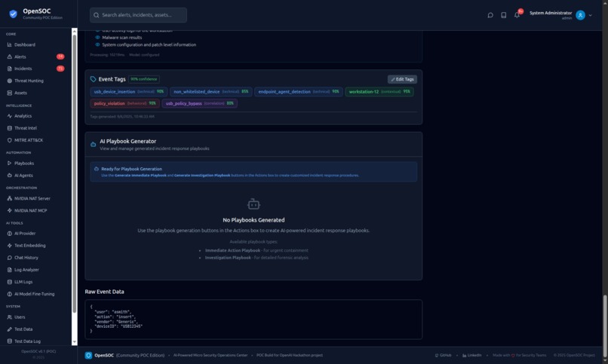Click the No Playbooks Generated heading
Image resolution: width=608 pixels, height=364 pixels.
click(x=253, y=220)
